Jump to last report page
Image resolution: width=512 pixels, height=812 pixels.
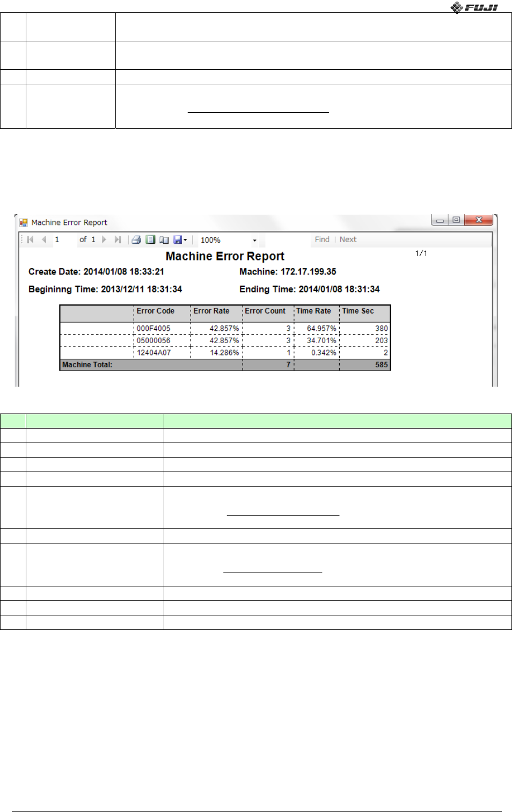(x=118, y=240)
